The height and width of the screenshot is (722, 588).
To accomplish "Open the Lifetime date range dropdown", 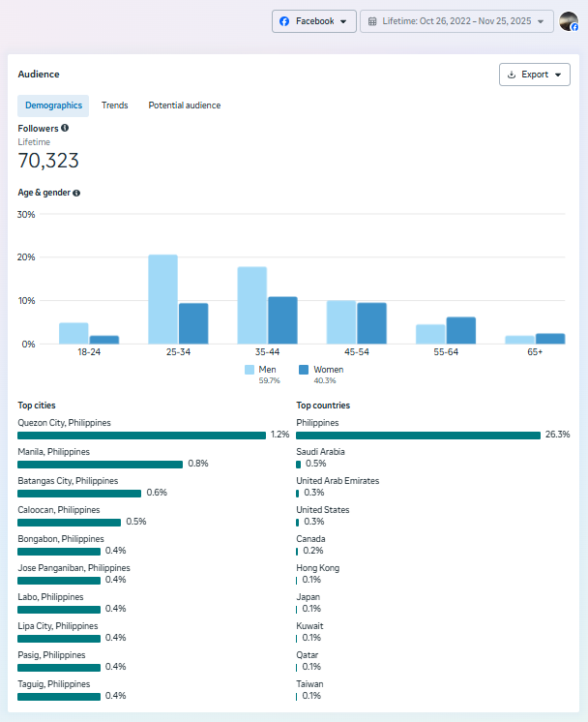I will [457, 21].
